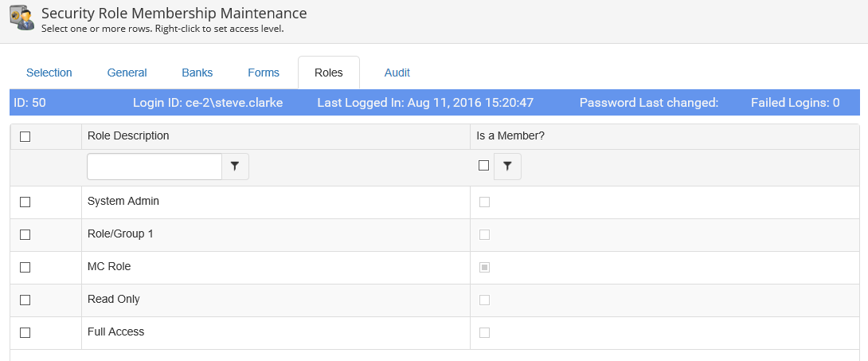Select the Role/Group 1 row checkbox

coord(25,235)
